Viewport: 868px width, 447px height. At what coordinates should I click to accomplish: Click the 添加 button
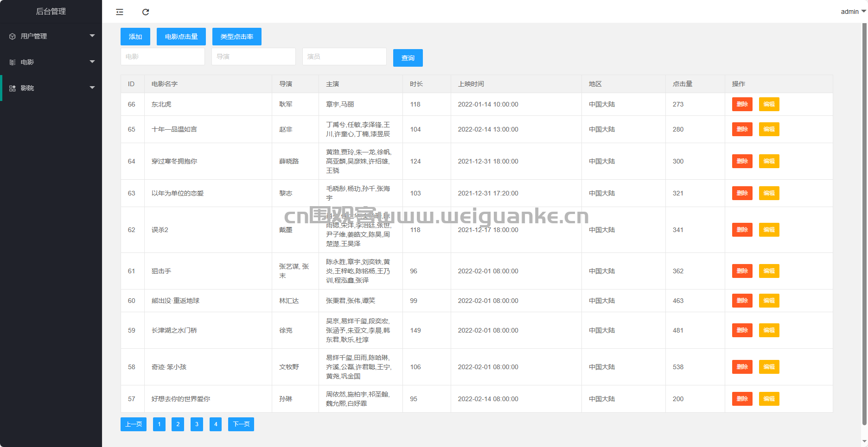pos(135,37)
